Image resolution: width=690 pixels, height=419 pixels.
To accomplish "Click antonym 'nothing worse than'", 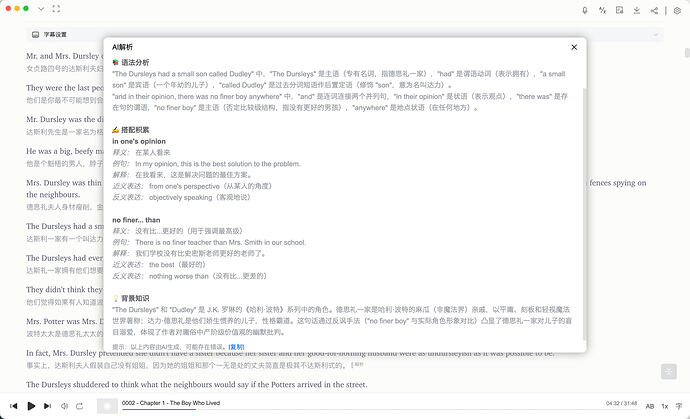I will coord(179,276).
